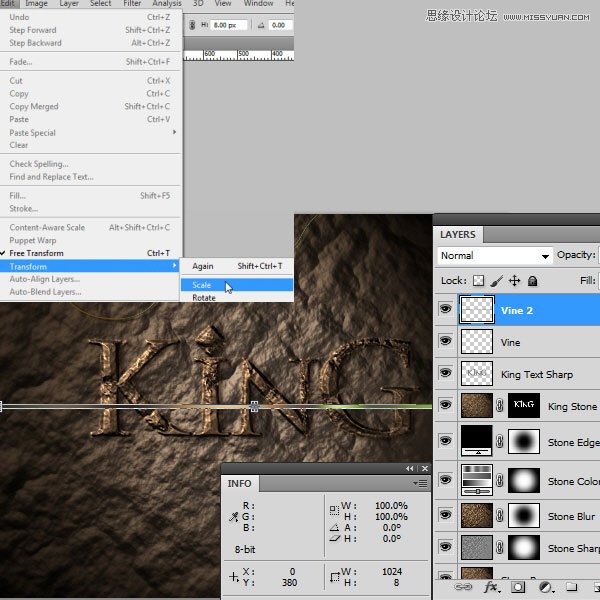Select the Vine 2 layer thumbnail
The height and width of the screenshot is (600, 600).
click(477, 310)
